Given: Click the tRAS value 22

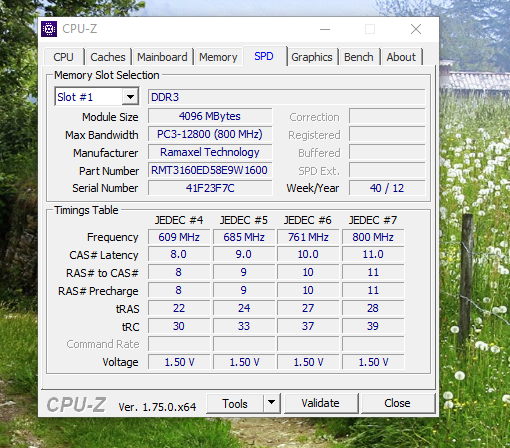Looking at the screenshot, I should 179,308.
